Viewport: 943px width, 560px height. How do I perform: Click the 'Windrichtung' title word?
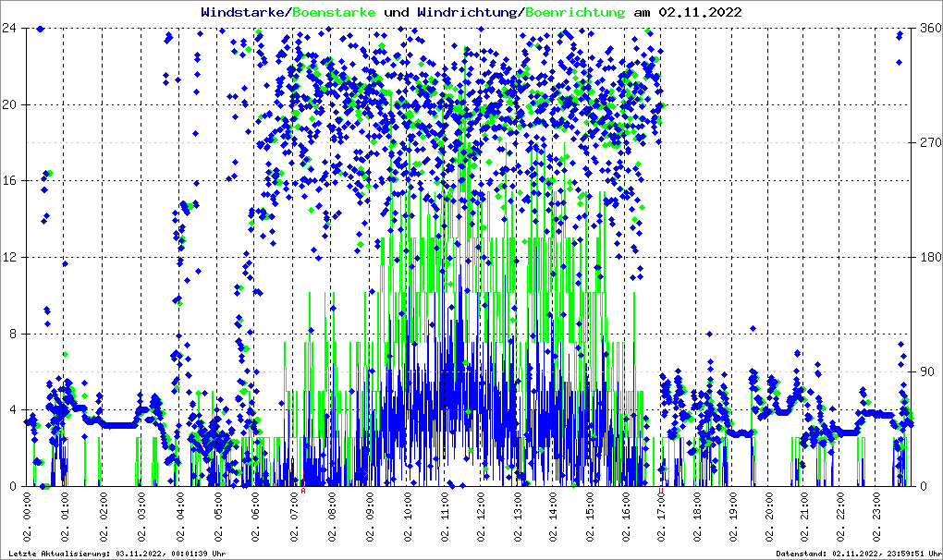(x=467, y=12)
